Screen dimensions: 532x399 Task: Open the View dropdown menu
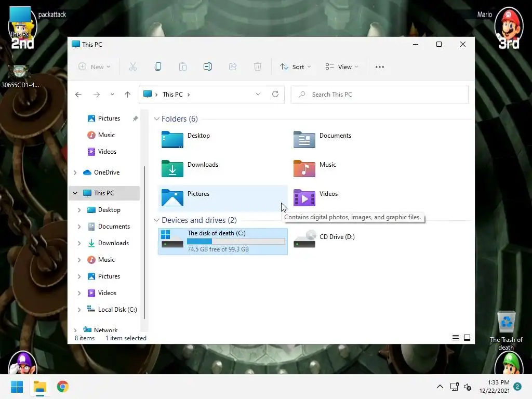coord(342,67)
